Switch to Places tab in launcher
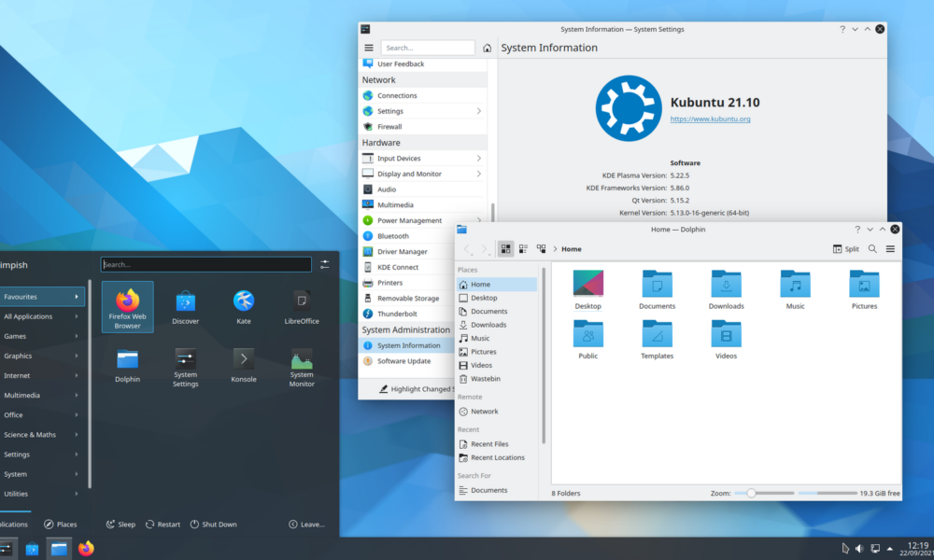This screenshot has width=934, height=560. (x=60, y=525)
